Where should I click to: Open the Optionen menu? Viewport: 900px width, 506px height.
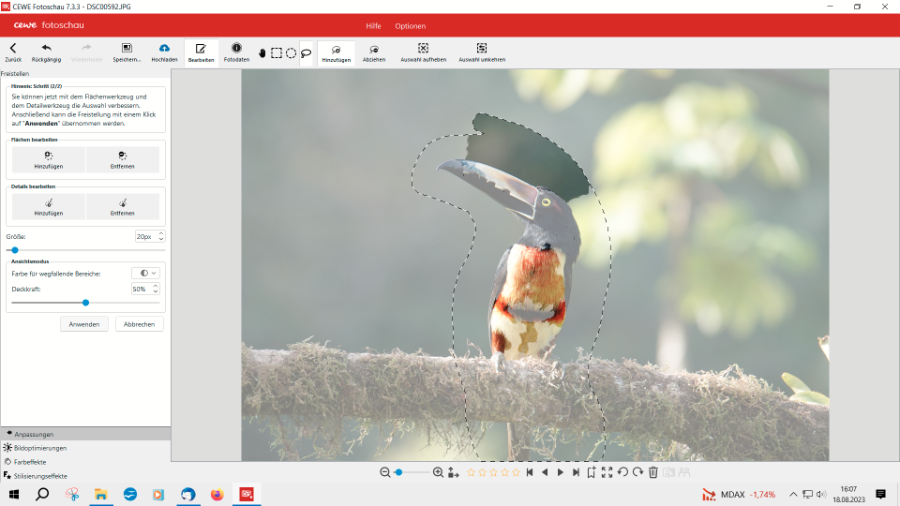click(410, 26)
